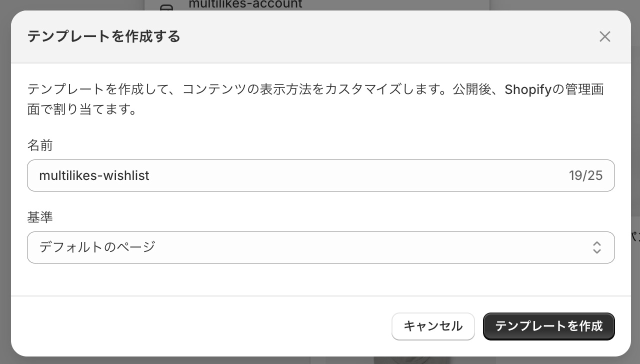
Task: Click the テンプレートを作成 button
Action: [x=548, y=326]
